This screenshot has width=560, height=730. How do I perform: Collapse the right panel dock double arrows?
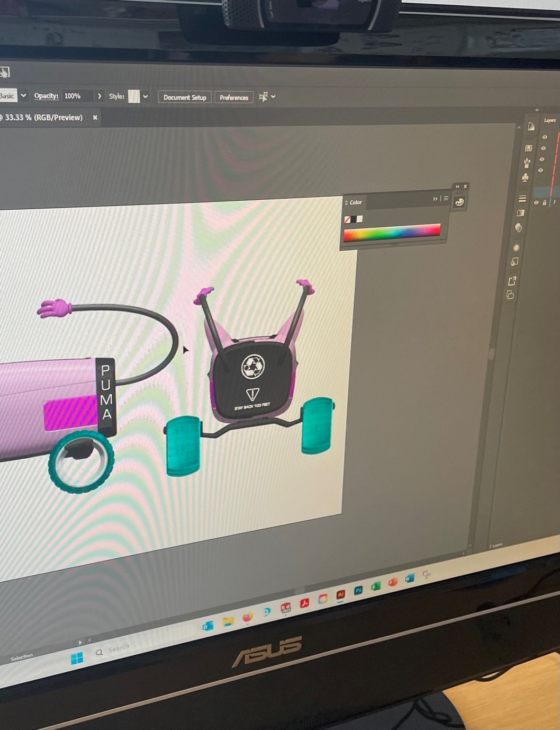[537, 110]
